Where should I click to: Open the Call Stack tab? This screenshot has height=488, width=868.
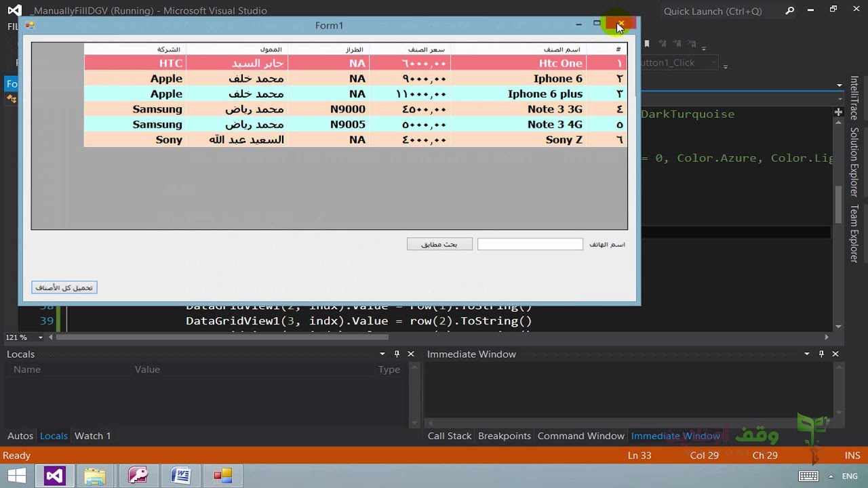click(x=450, y=436)
